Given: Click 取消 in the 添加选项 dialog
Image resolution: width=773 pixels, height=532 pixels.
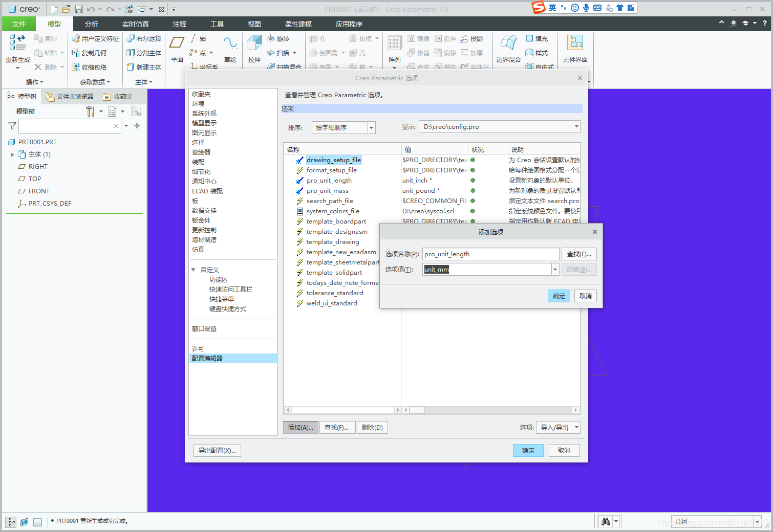Looking at the screenshot, I should pos(586,296).
